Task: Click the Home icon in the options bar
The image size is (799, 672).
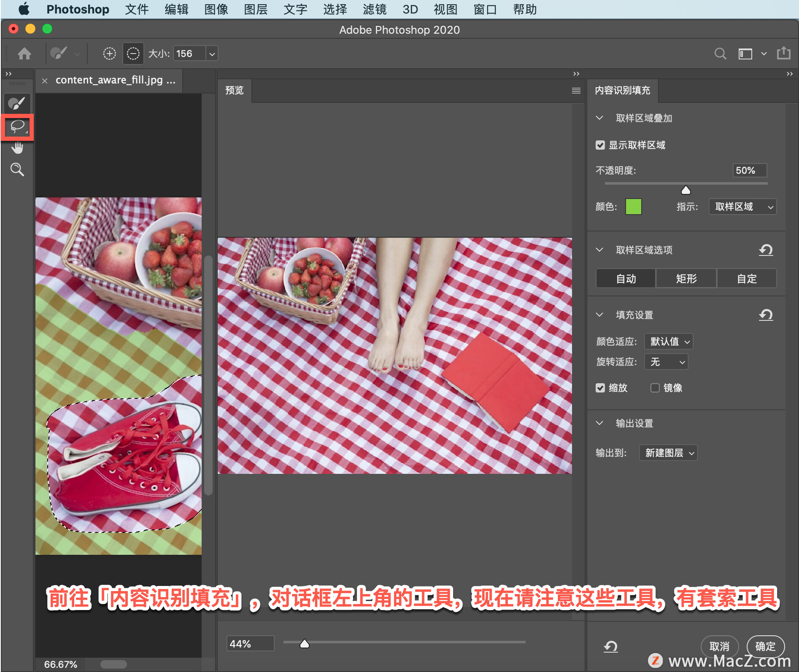Action: click(24, 54)
